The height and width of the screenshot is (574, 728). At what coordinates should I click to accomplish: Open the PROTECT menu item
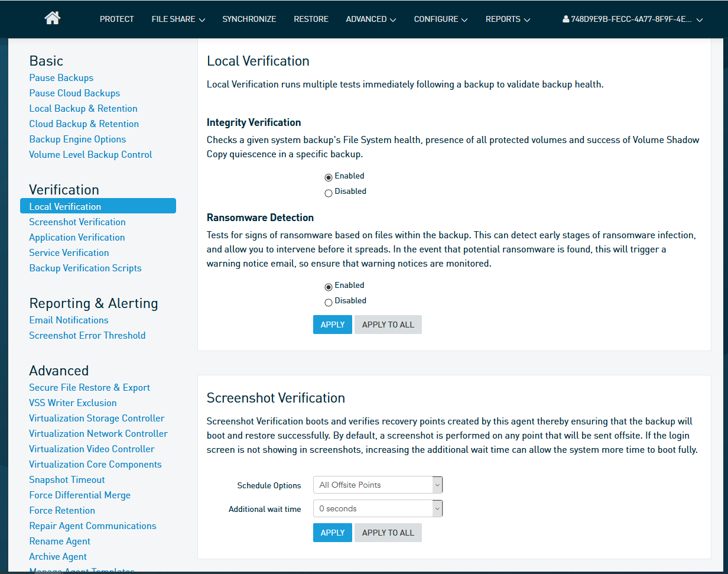[116, 19]
